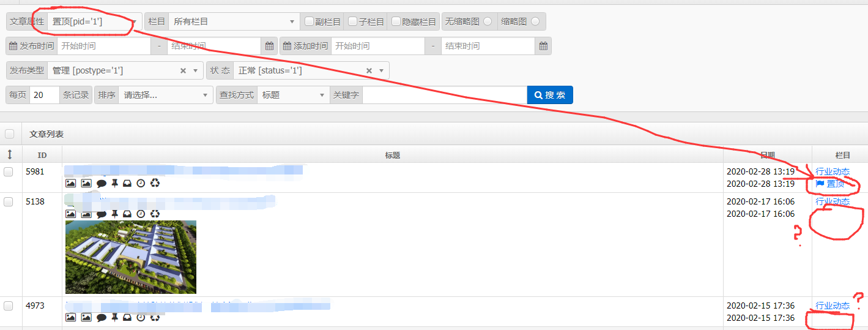Image resolution: width=868 pixels, height=330 pixels.
Task: Tick the checkbox for article 5138
Action: click(9, 202)
